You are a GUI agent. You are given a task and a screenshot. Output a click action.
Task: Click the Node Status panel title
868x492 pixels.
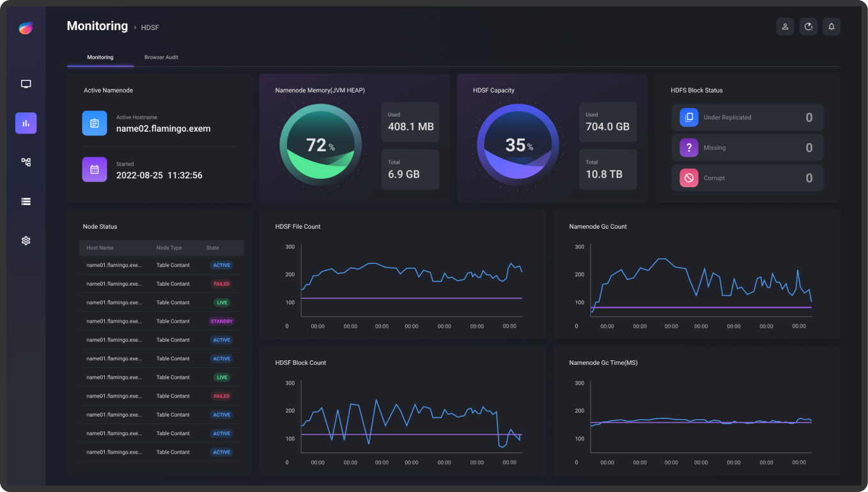pos(100,227)
